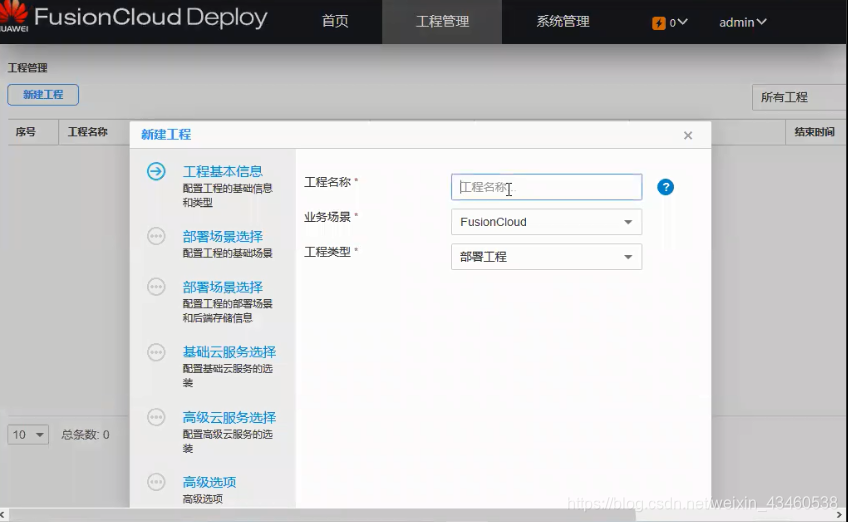Go to 部署场景选择 step with 基础场景 description

coord(222,236)
